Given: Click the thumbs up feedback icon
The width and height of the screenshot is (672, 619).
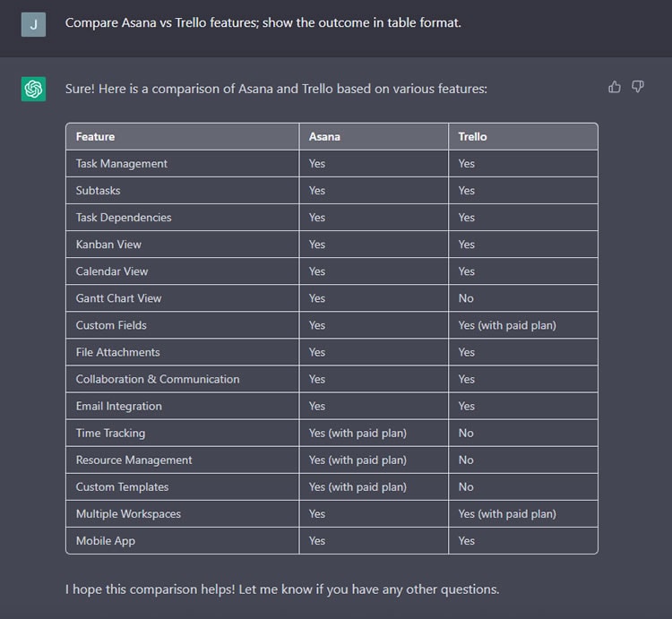Looking at the screenshot, I should click(614, 87).
